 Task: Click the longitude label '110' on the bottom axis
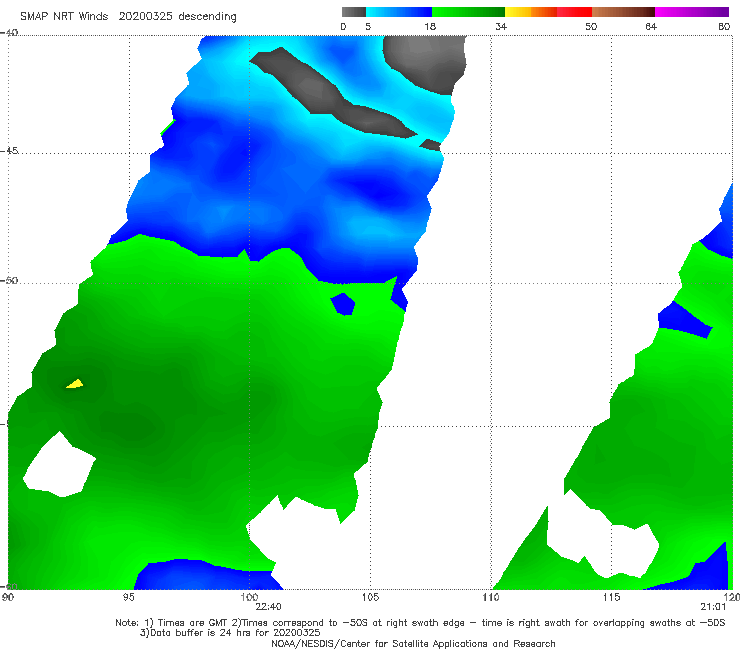491,597
